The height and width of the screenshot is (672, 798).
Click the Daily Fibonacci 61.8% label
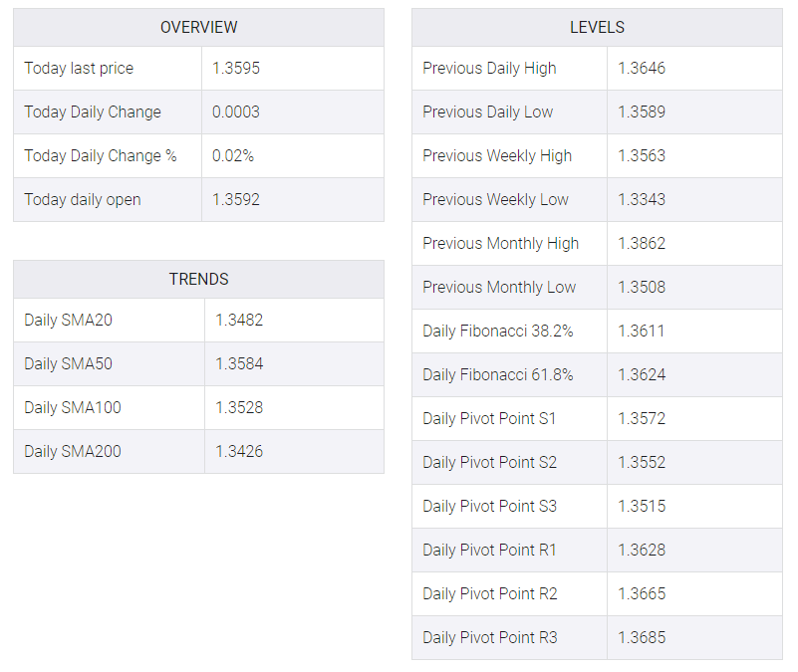(498, 375)
